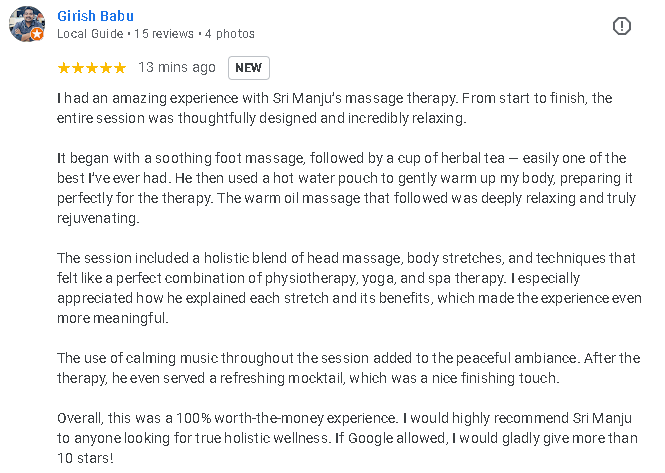Click the third rating star
The image size is (665, 473).
[92, 68]
